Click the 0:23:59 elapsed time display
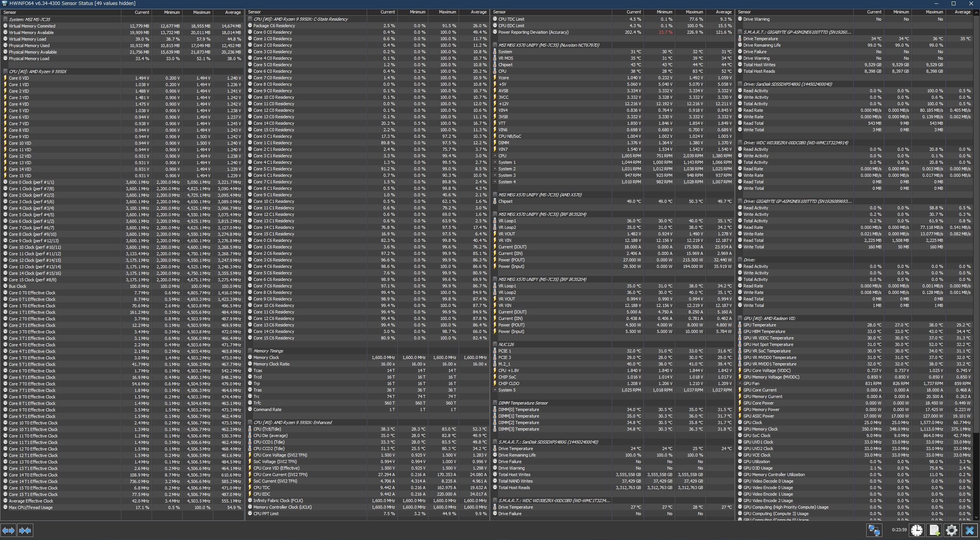Screen dimensions: 980x540 point(899,530)
